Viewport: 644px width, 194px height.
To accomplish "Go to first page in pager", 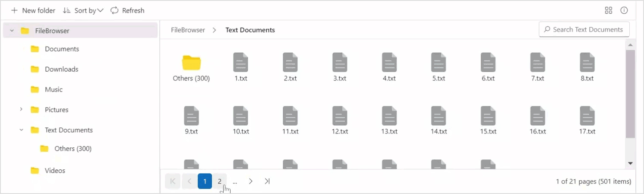I will click(x=173, y=181).
